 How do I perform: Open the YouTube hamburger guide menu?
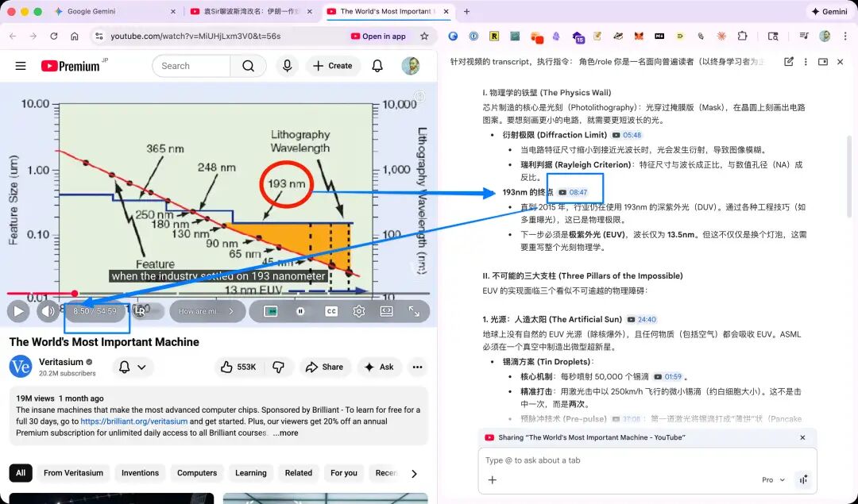[21, 66]
